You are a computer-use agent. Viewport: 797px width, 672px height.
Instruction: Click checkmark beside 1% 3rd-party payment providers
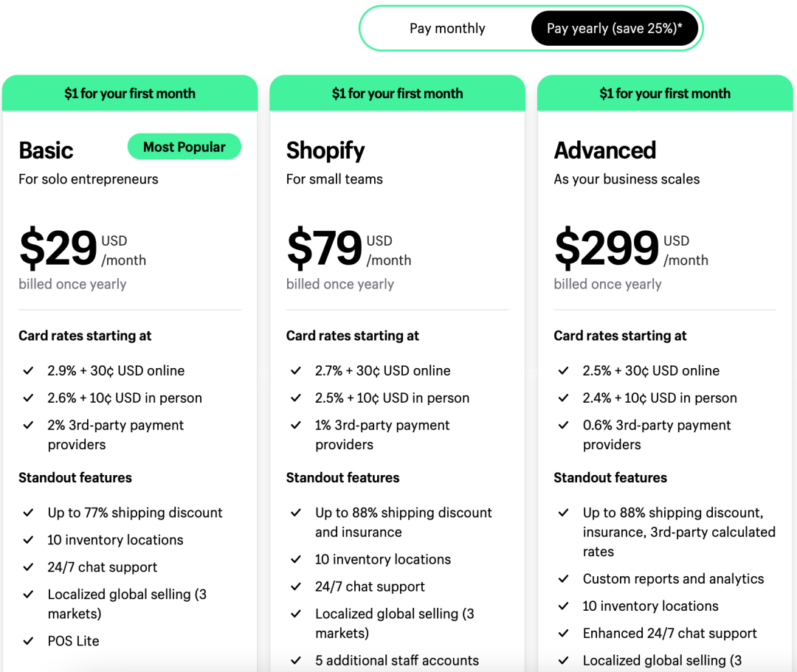point(296,425)
